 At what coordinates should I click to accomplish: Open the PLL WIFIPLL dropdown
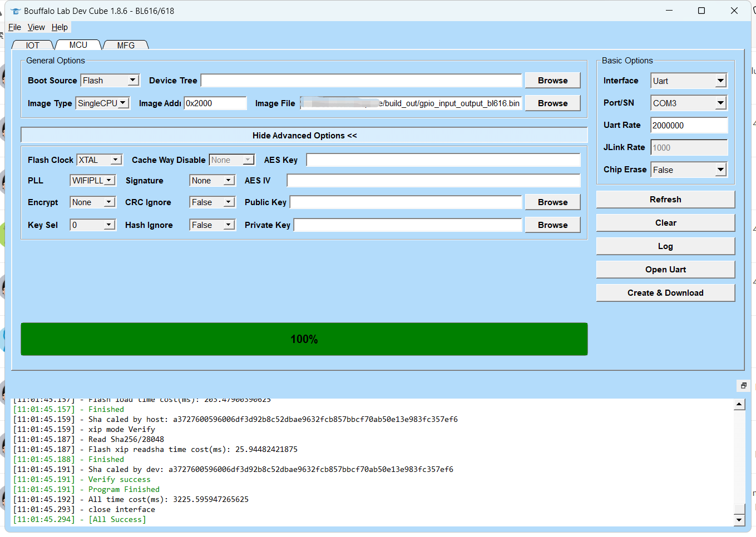tap(93, 181)
